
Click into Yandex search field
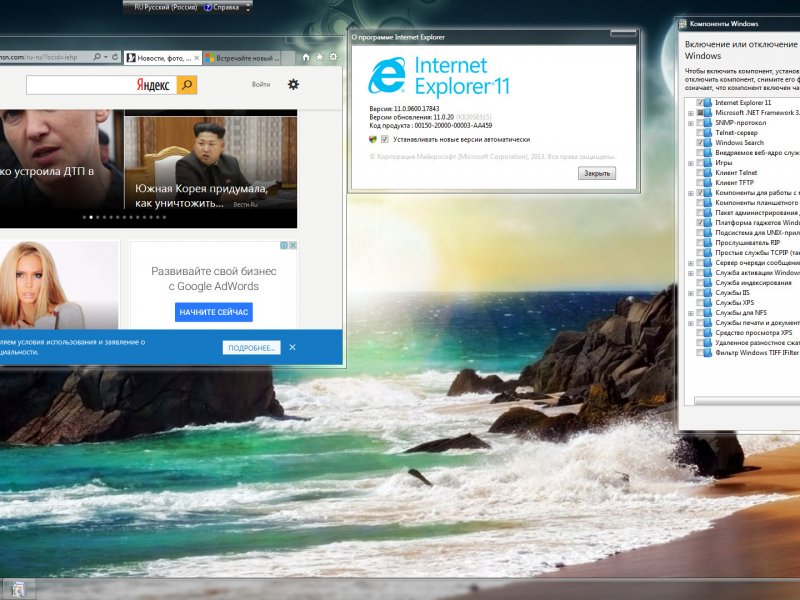coord(102,85)
